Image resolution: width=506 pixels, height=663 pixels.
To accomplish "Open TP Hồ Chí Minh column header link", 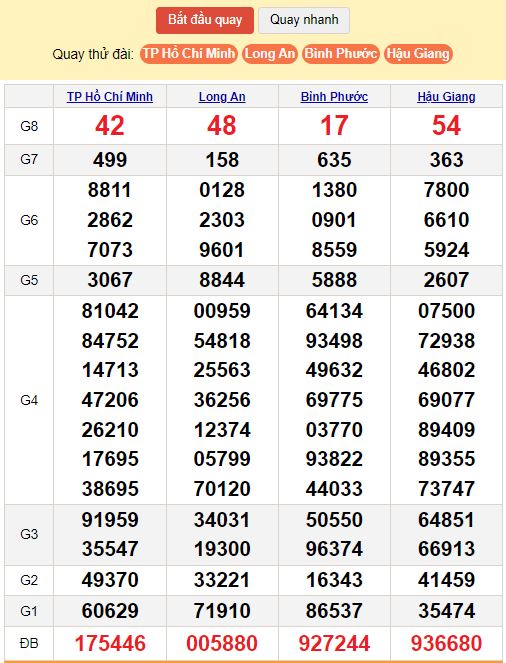I will [110, 97].
